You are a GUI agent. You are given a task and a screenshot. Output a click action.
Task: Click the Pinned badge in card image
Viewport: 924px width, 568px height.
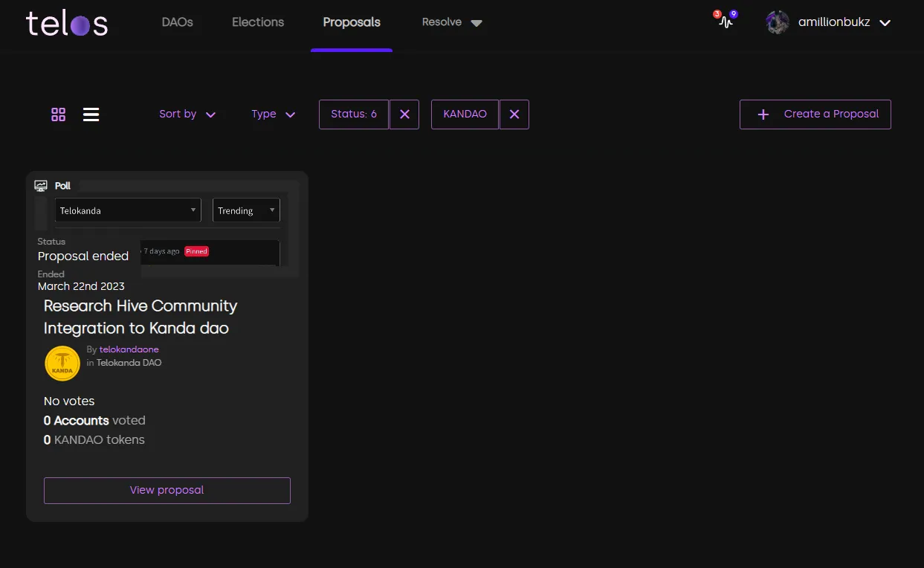point(197,251)
